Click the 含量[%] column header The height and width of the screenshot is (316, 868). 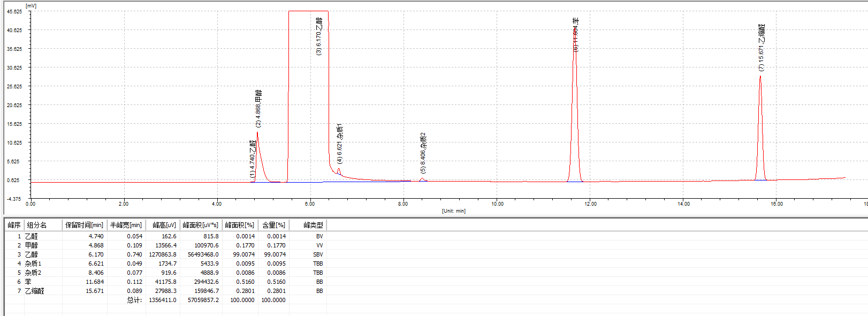pos(273,225)
